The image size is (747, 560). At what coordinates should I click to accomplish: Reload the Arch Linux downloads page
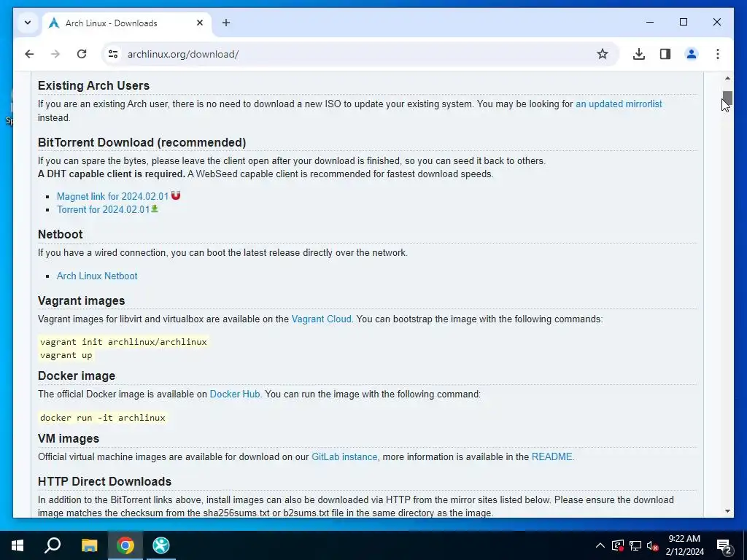click(x=82, y=54)
